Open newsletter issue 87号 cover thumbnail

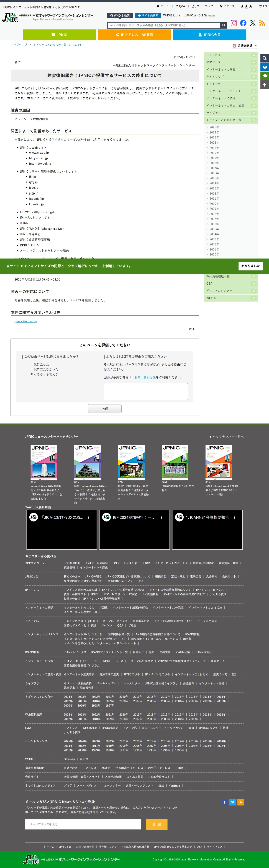[131, 462]
